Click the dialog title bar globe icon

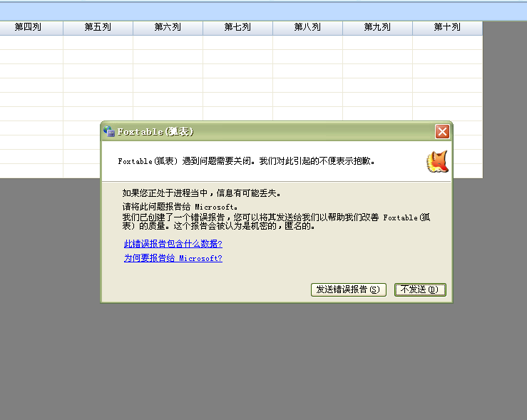(x=109, y=131)
